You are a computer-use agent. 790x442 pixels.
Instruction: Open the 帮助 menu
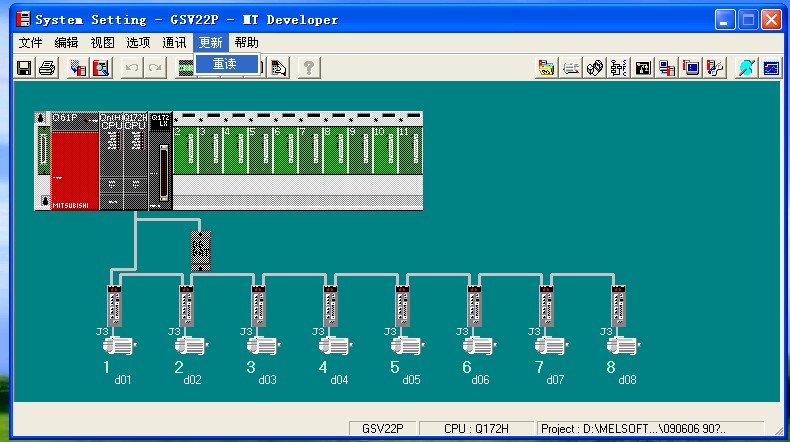[246, 42]
